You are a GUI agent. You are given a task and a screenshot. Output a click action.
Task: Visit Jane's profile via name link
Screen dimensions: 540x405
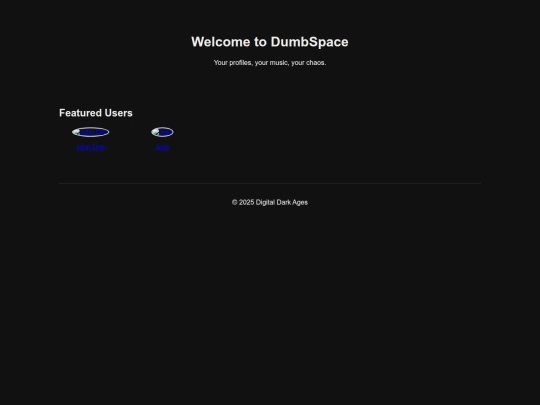coord(162,147)
